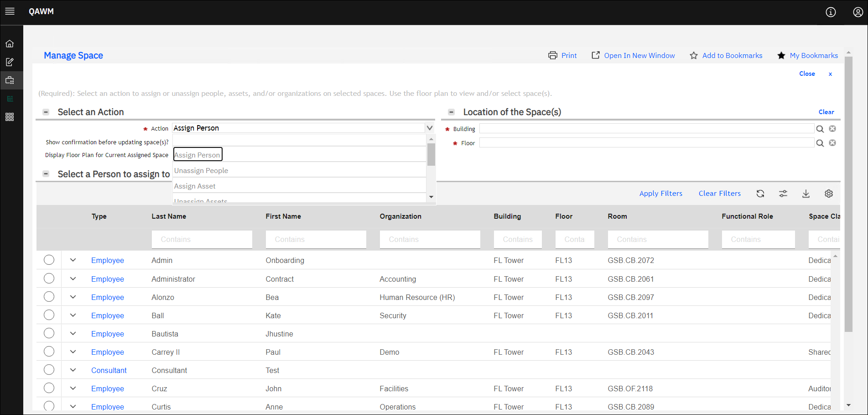The height and width of the screenshot is (415, 868).
Task: Open the briefcase workspace icon in sidebar
Action: click(x=10, y=80)
